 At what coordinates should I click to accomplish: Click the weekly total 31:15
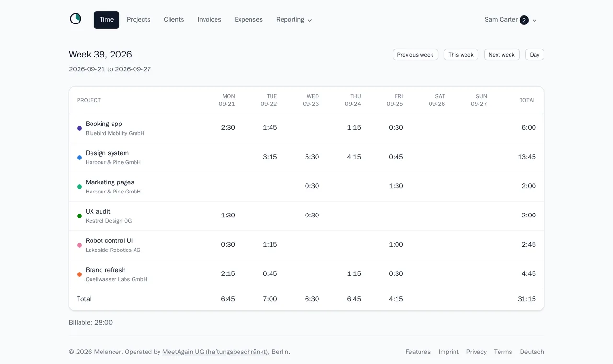pyautogui.click(x=527, y=299)
